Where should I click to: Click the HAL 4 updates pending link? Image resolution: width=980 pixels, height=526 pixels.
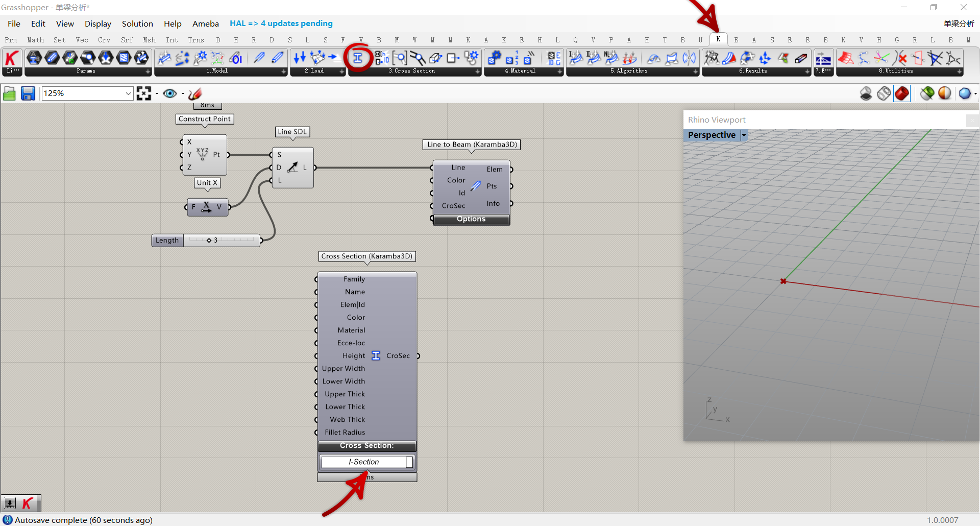pos(281,23)
